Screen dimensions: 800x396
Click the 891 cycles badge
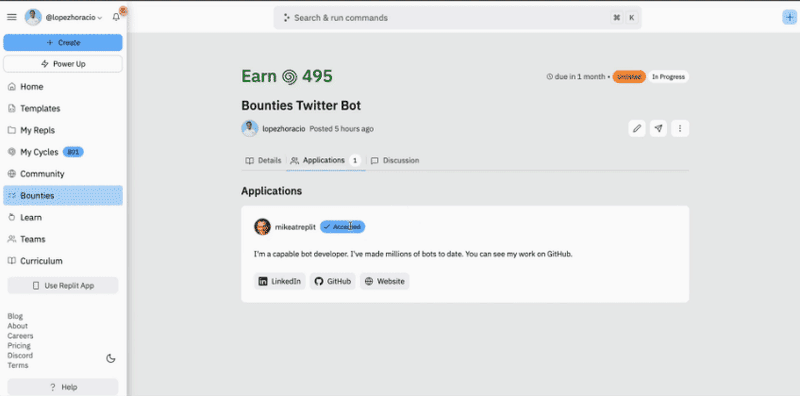73,152
